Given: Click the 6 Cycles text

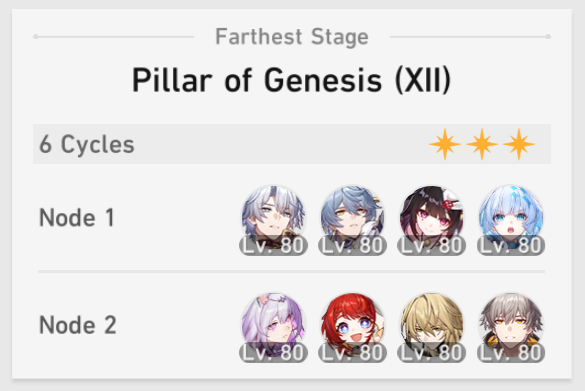Looking at the screenshot, I should click(x=87, y=144).
